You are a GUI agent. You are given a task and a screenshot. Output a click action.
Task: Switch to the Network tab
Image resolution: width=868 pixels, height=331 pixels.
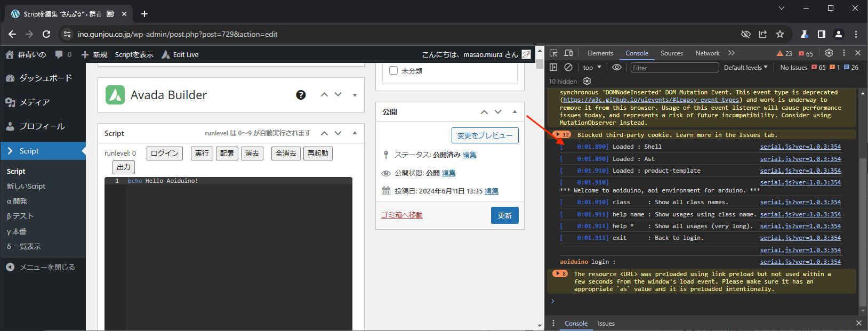pyautogui.click(x=707, y=53)
